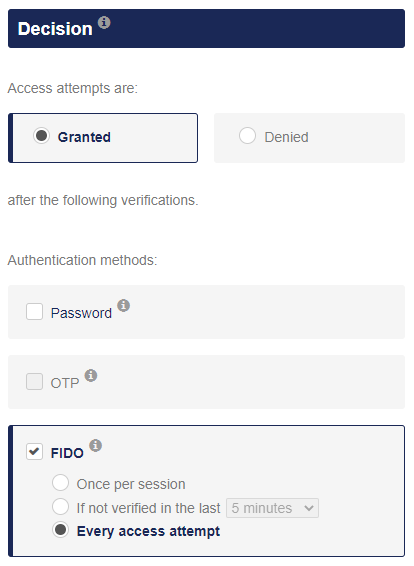Screen dimensions: 414x566
Task: Uncheck the FIDO checkbox
Action: (34, 452)
